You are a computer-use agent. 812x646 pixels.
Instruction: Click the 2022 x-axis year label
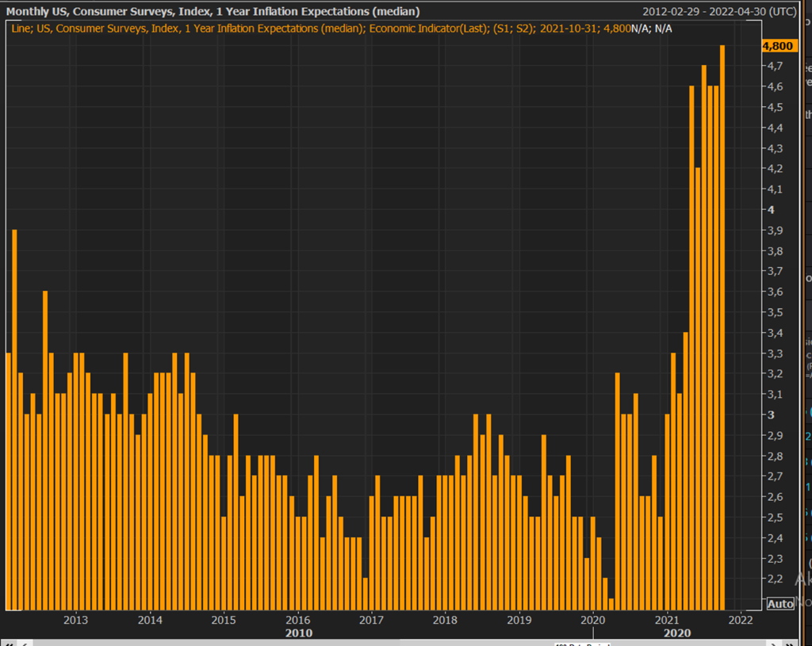tap(741, 620)
